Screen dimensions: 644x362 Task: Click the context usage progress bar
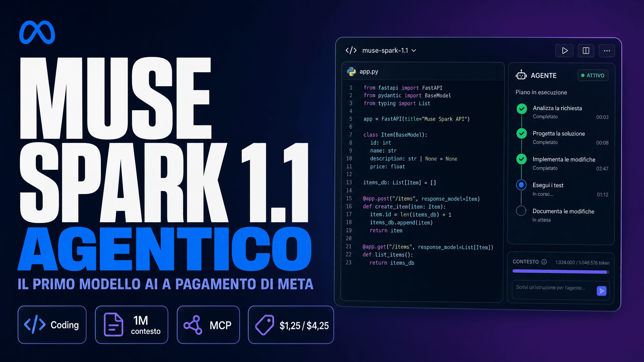[561, 271]
